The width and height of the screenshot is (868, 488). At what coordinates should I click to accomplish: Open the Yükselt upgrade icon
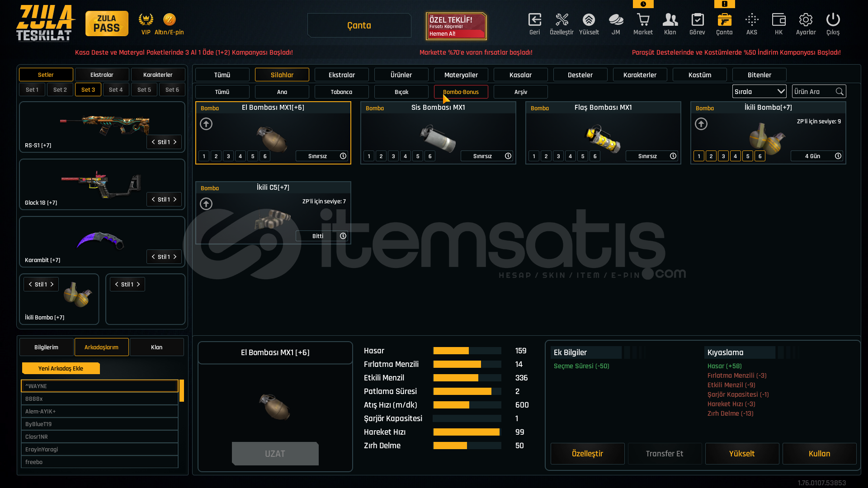click(589, 19)
